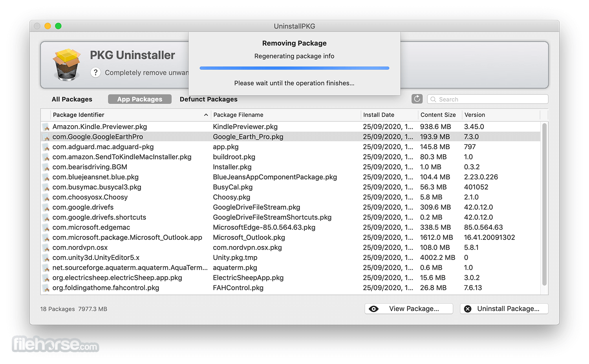Click package icon beside com.bearisdriving.BGM

click(x=46, y=167)
